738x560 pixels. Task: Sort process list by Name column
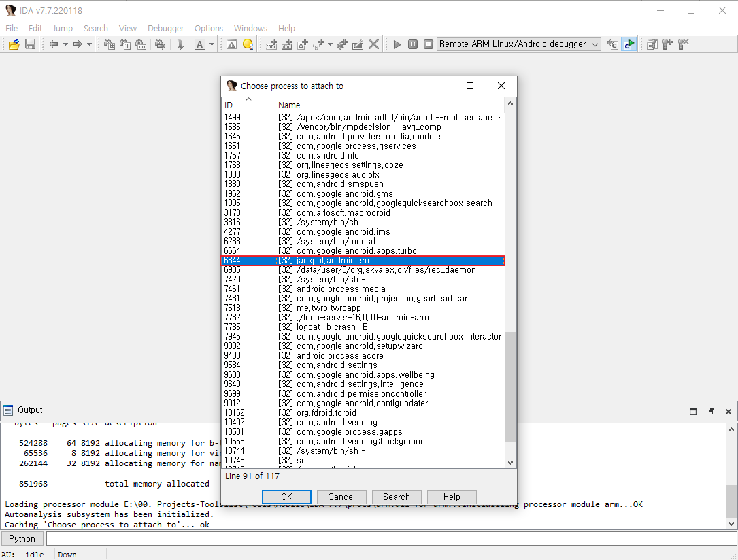point(390,105)
